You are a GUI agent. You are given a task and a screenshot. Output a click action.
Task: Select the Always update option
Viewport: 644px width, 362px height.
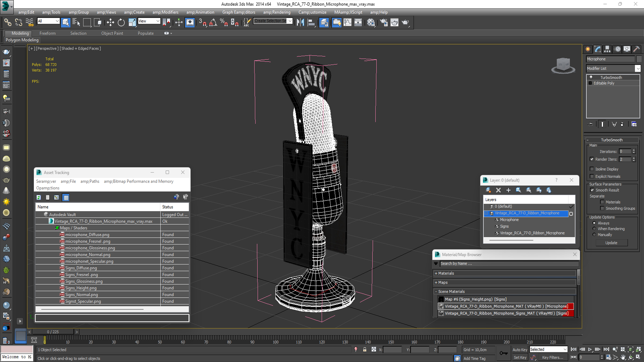594,223
